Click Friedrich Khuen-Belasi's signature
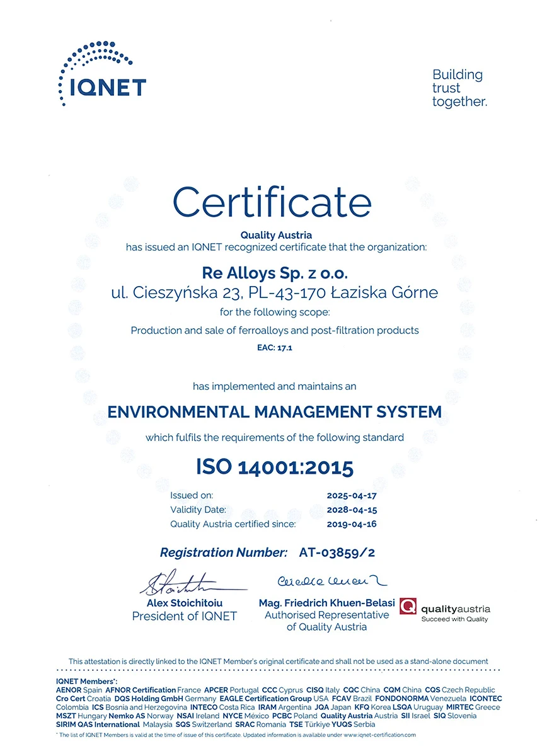Screen dimensions: 547x756 pos(332,580)
